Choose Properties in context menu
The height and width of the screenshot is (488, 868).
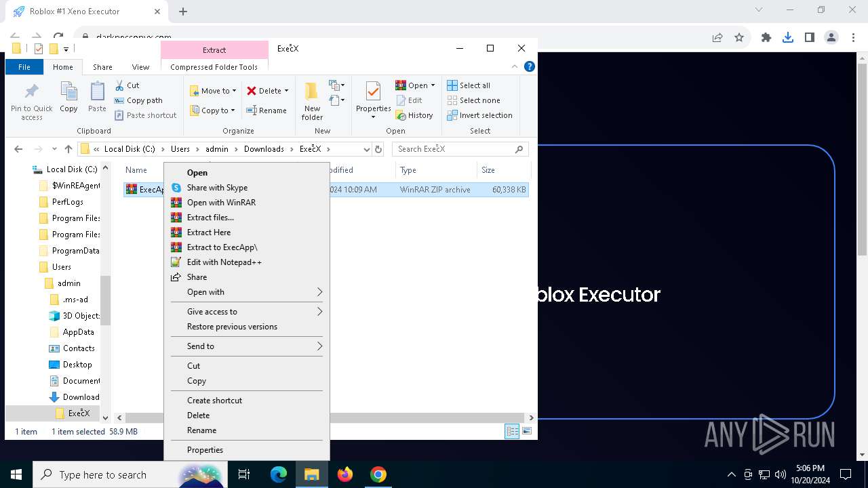click(247, 450)
